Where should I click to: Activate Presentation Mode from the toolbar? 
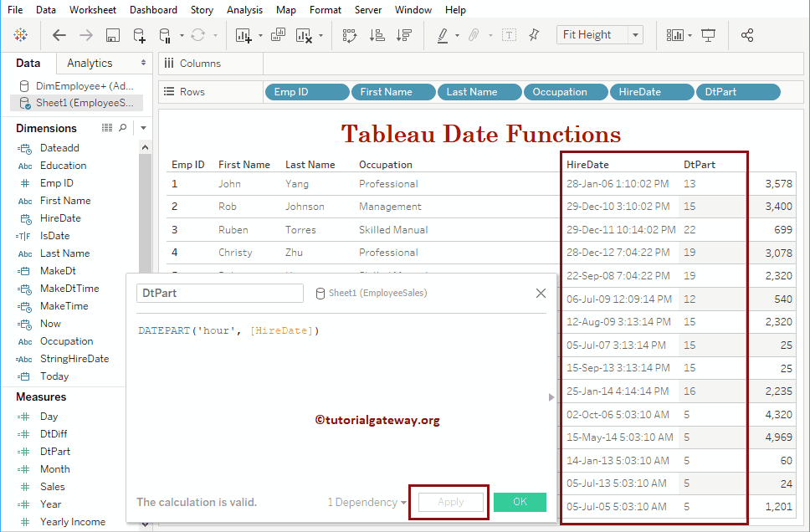709,36
